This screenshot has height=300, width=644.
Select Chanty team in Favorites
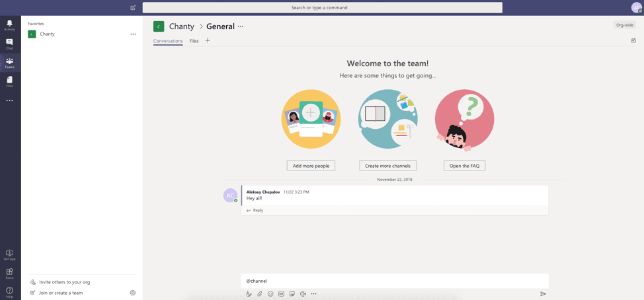click(82, 34)
